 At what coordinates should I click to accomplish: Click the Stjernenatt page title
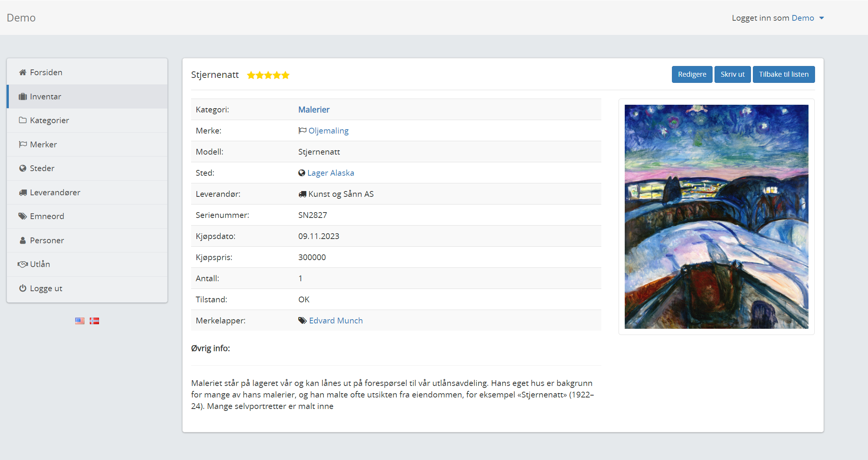(215, 75)
